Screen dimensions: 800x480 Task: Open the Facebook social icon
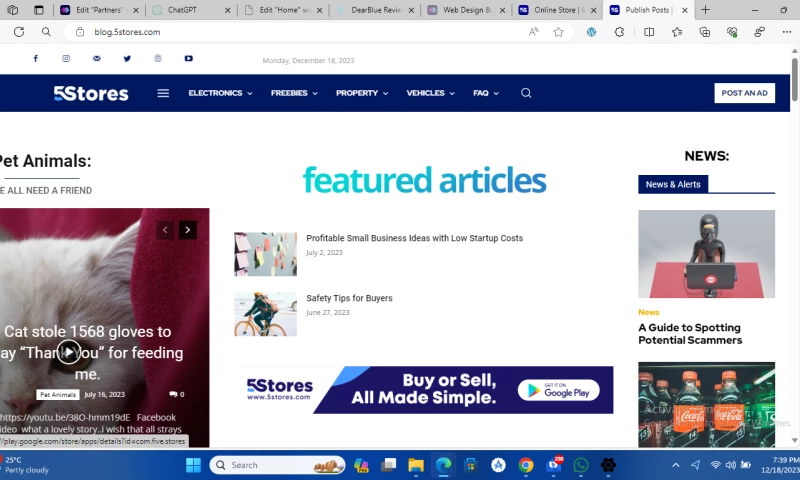pyautogui.click(x=36, y=58)
